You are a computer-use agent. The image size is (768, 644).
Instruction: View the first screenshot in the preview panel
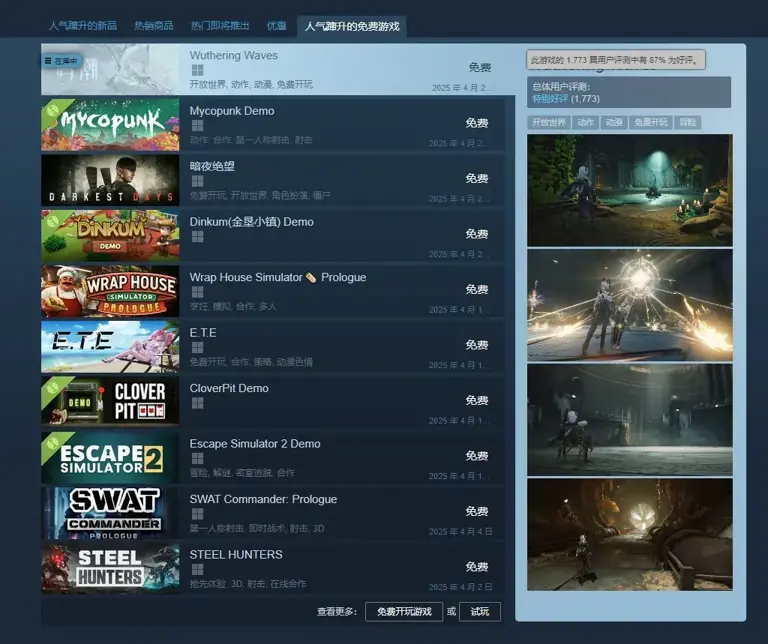click(x=629, y=190)
